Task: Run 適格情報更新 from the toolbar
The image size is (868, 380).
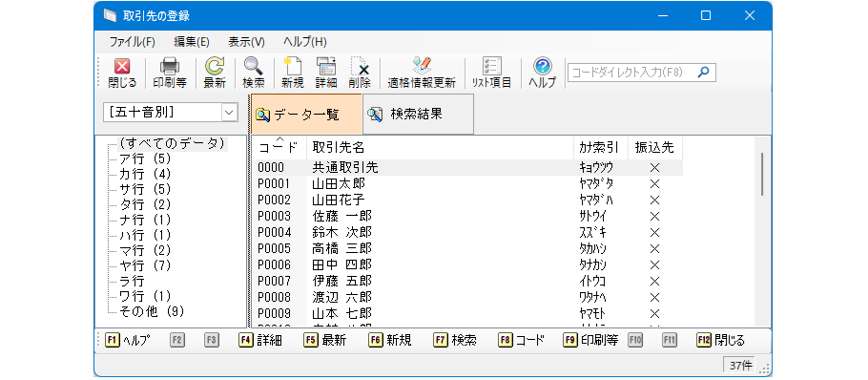Action: [422, 74]
